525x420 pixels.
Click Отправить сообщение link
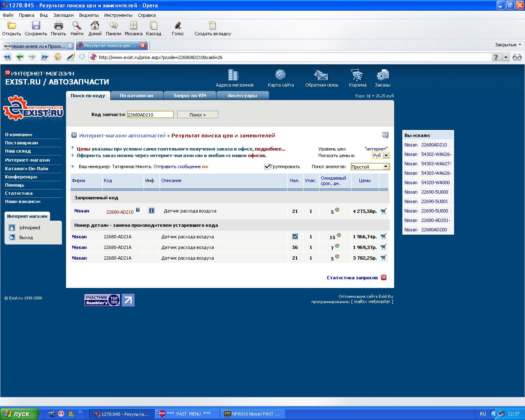point(177,167)
